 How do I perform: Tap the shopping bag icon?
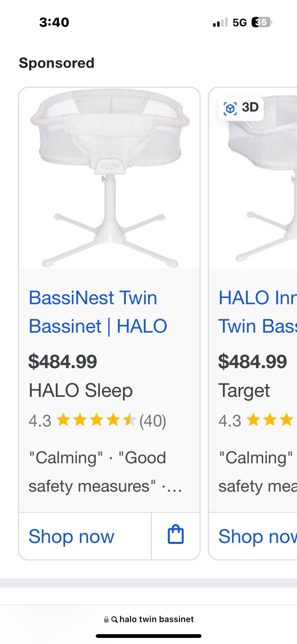click(x=176, y=535)
